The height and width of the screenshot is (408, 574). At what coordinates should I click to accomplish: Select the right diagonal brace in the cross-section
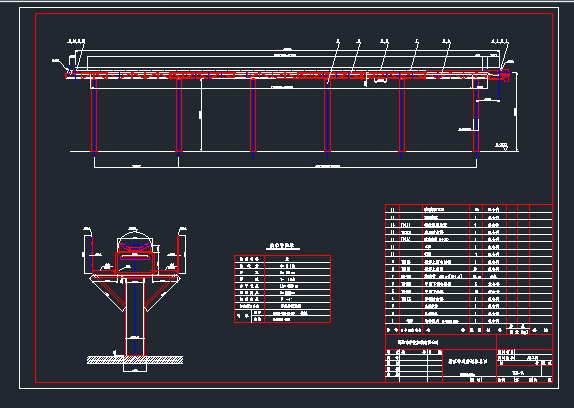click(162, 293)
